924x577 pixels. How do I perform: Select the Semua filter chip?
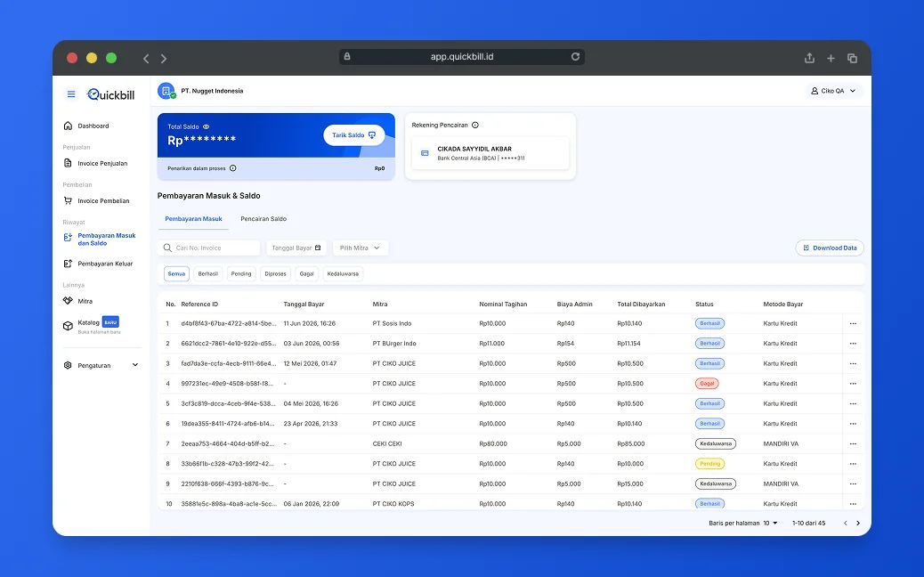point(176,273)
